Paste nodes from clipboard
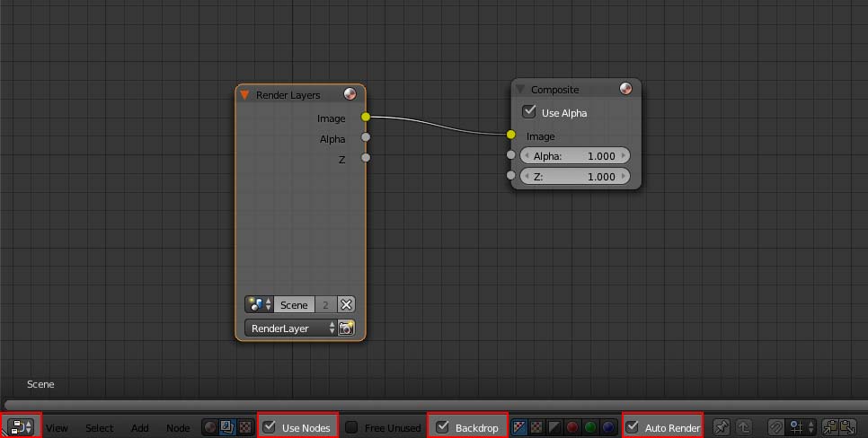 click(848, 427)
